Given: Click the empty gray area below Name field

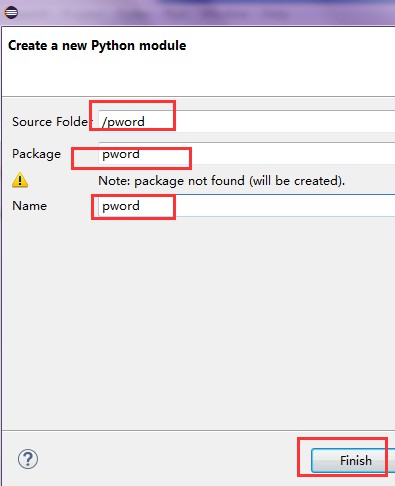Looking at the screenshot, I should click(x=198, y=320).
